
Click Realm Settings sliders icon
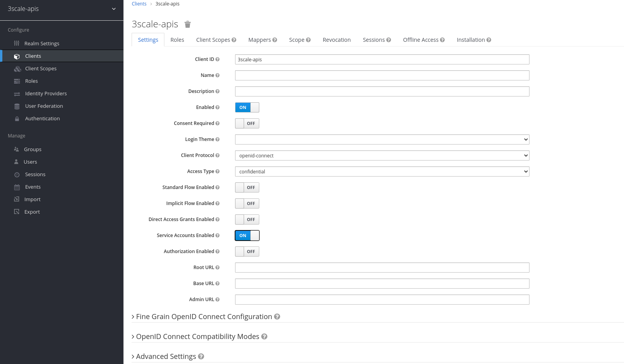(x=16, y=43)
